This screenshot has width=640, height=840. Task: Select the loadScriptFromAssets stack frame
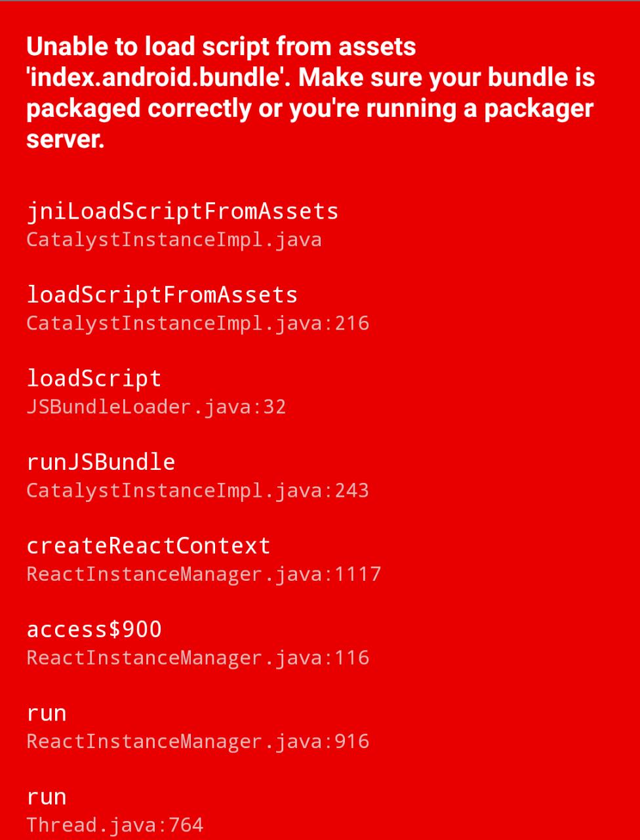point(162,295)
